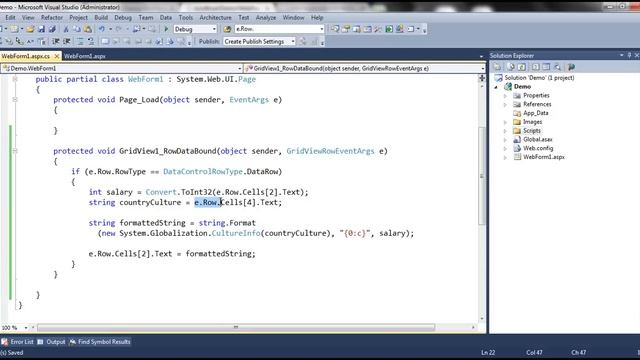Screen dimensions: 640x360
Task: Collapse the WebForm1 class outlining toggle
Action: coord(15,79)
